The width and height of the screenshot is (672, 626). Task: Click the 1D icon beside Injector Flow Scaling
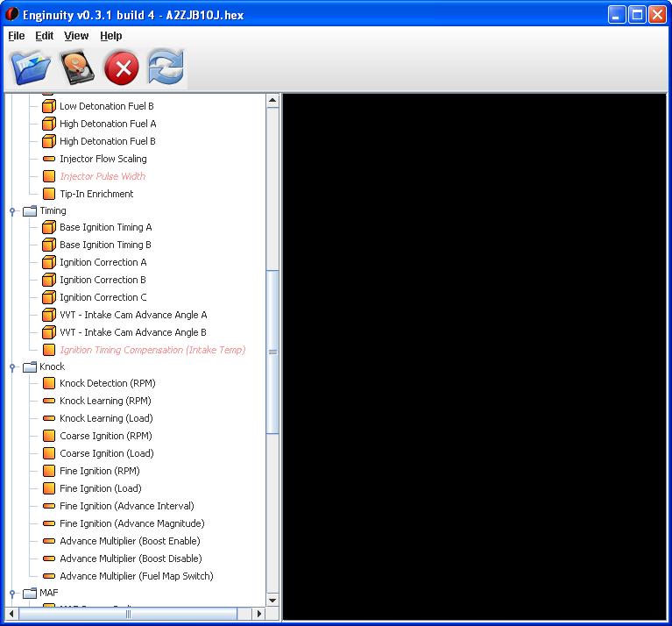(x=49, y=159)
